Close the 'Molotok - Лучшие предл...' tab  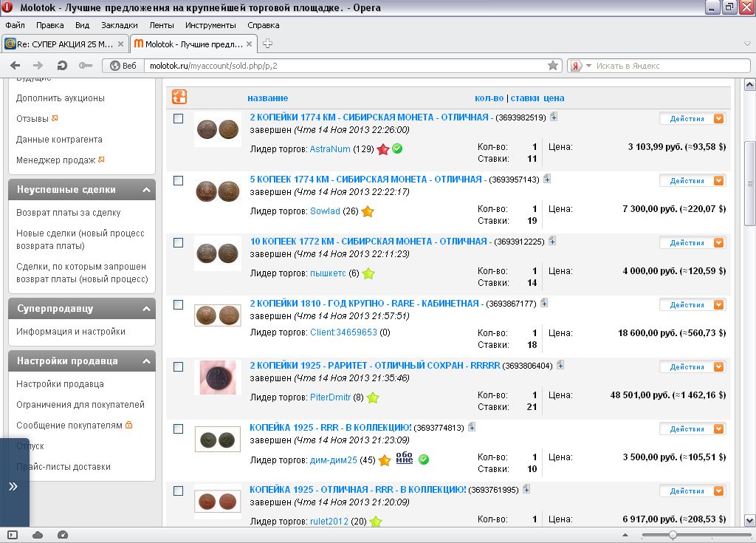[249, 44]
